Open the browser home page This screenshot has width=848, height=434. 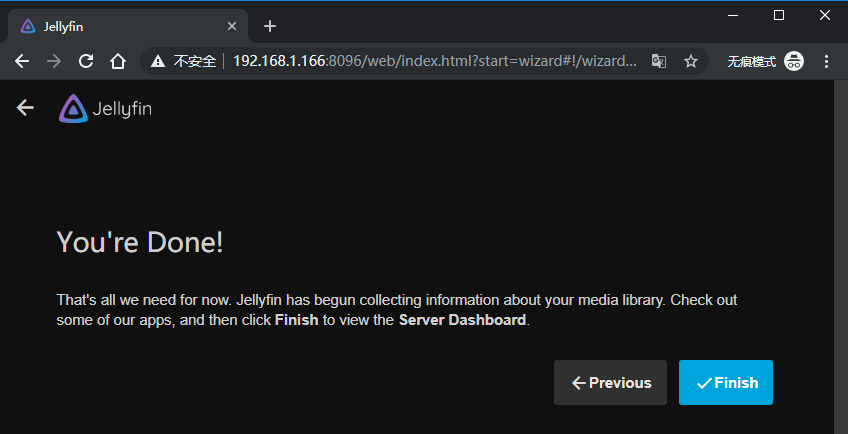tap(118, 61)
